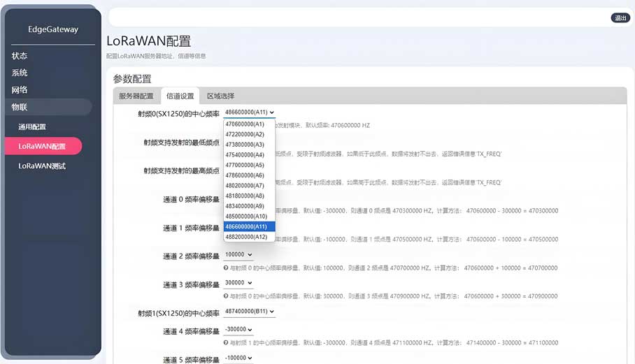Open the 通道 4 频率偏移量 dropdown
Screen dimensions: 635x364
tap(238, 330)
